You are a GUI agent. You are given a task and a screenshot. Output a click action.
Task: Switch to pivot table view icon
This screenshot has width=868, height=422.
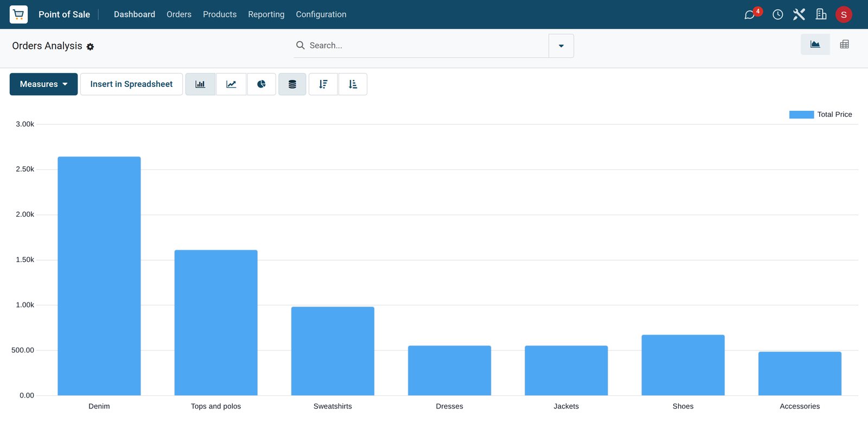(844, 45)
